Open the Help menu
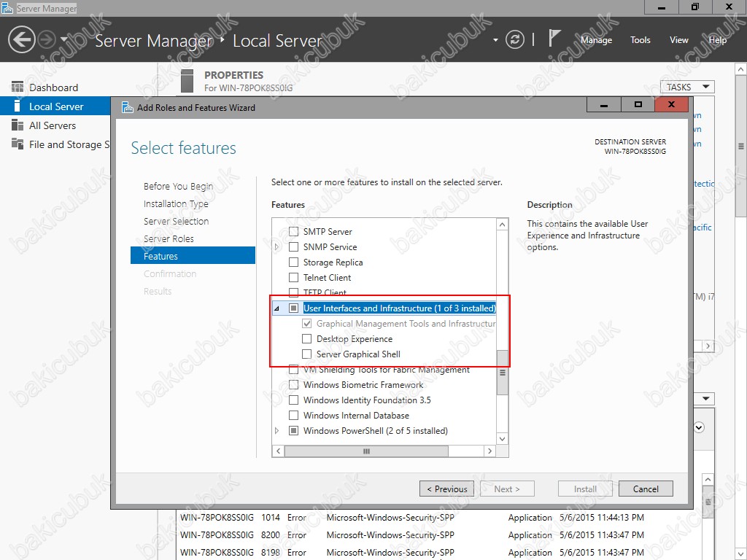The height and width of the screenshot is (560, 747). pyautogui.click(x=718, y=40)
